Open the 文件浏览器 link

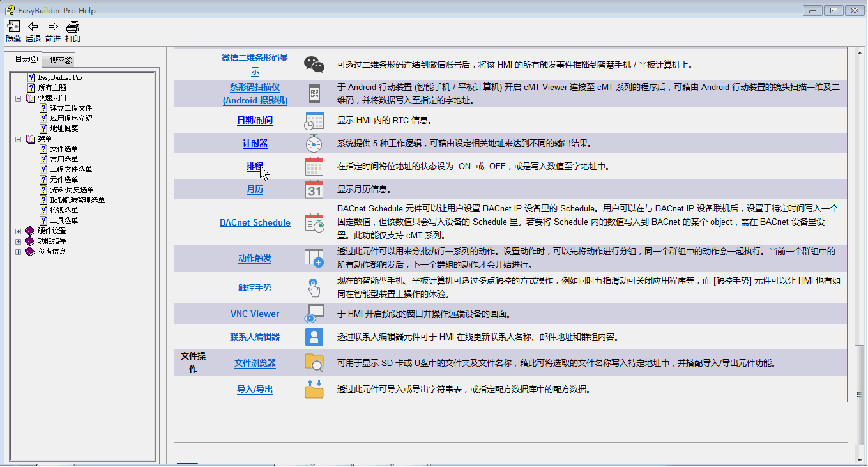pyautogui.click(x=255, y=363)
